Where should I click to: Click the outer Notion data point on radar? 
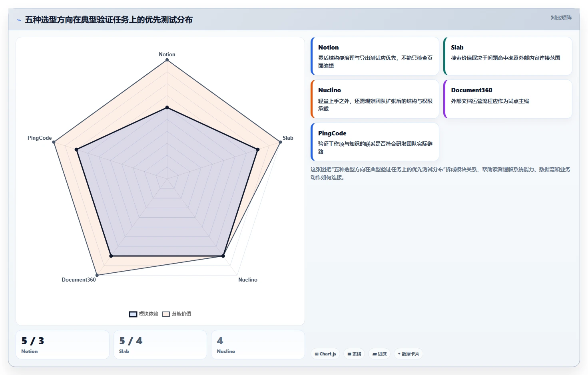point(167,60)
